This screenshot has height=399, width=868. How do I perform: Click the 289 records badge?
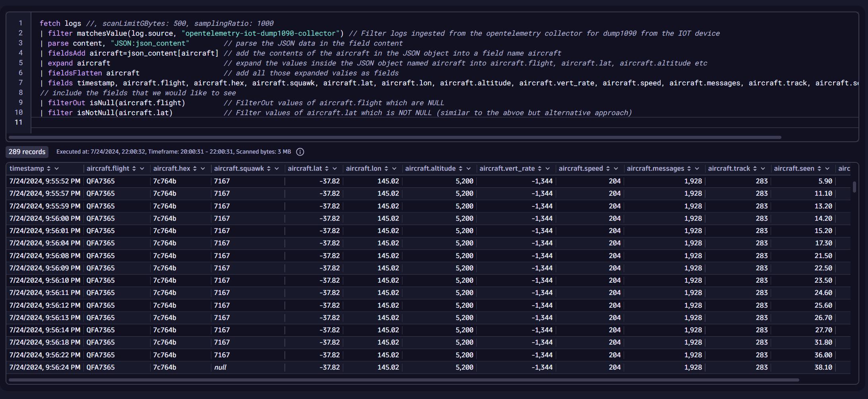[x=27, y=152]
